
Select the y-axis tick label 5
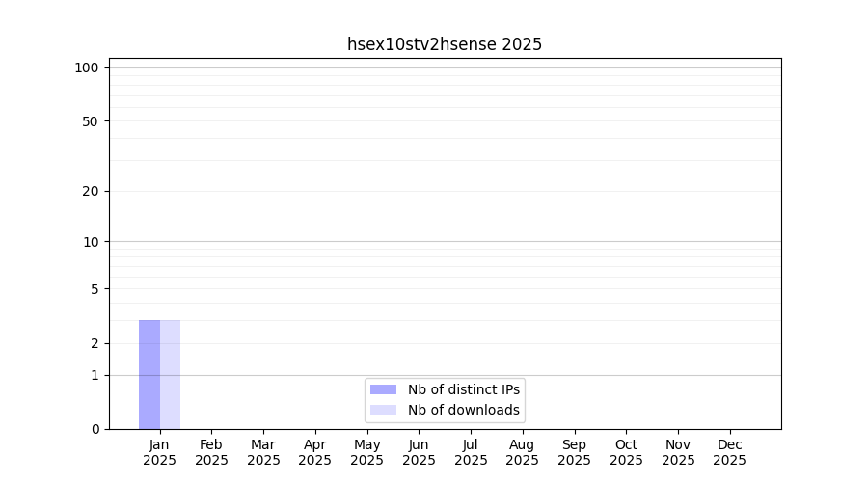click(x=95, y=289)
